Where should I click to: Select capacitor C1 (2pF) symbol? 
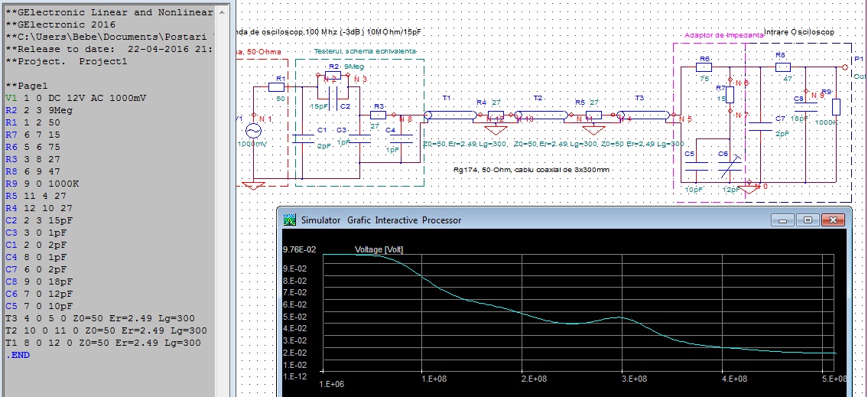click(x=303, y=138)
